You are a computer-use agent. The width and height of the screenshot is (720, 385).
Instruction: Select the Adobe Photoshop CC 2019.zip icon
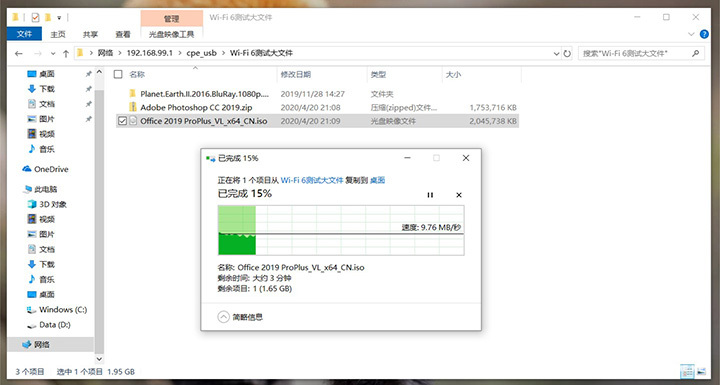pyautogui.click(x=133, y=107)
